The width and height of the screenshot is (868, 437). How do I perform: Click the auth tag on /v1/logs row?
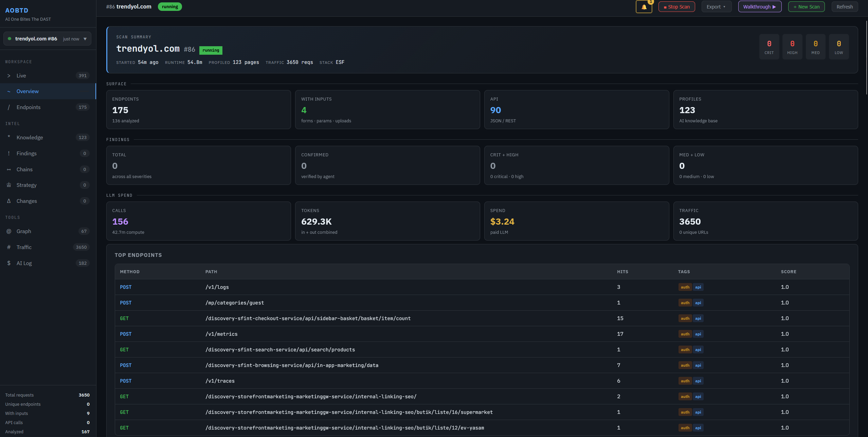[x=685, y=287]
